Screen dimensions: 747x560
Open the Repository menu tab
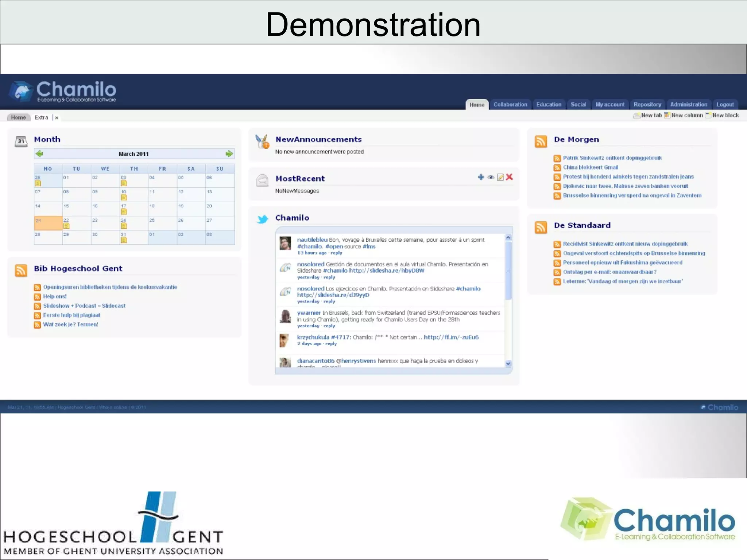click(647, 105)
